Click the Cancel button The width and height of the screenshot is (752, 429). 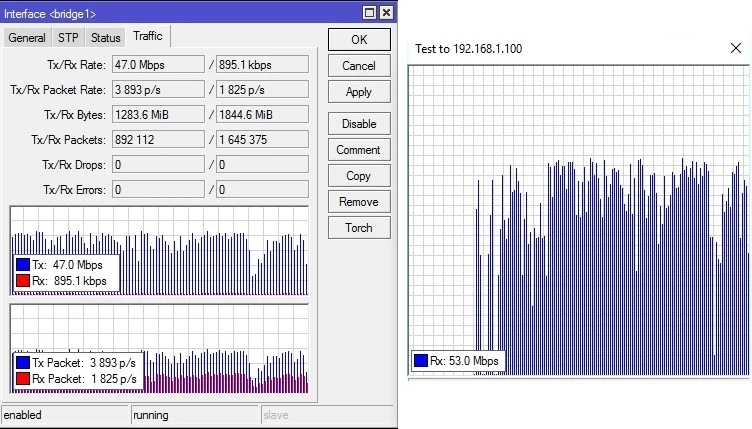click(x=358, y=66)
